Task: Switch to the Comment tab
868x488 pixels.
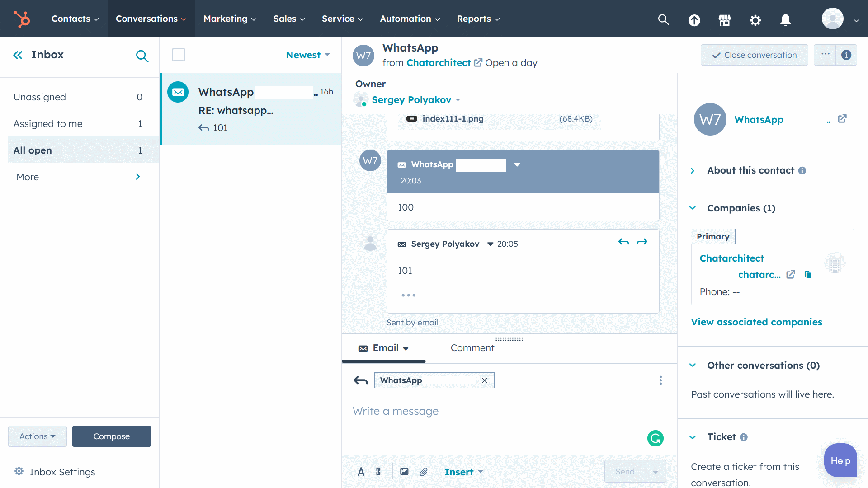Action: pos(472,348)
